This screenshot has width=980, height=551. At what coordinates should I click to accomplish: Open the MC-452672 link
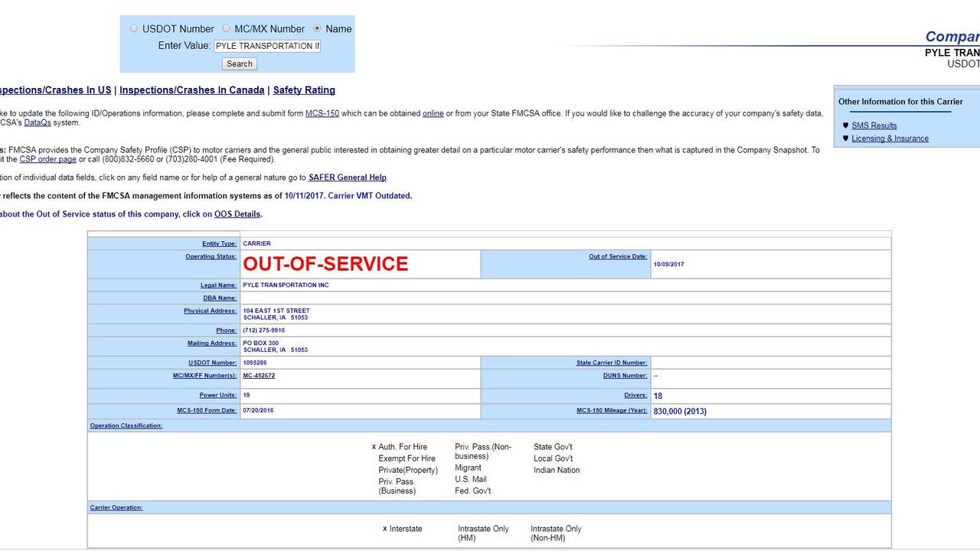click(x=259, y=376)
